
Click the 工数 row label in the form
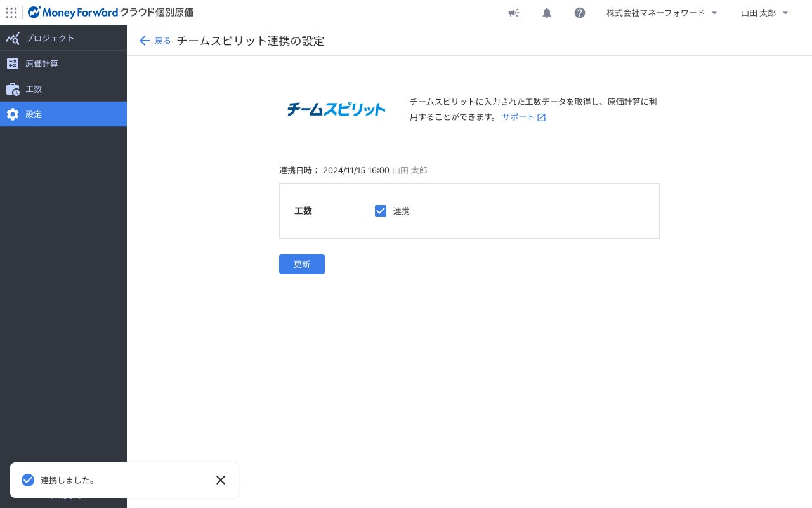tap(303, 211)
